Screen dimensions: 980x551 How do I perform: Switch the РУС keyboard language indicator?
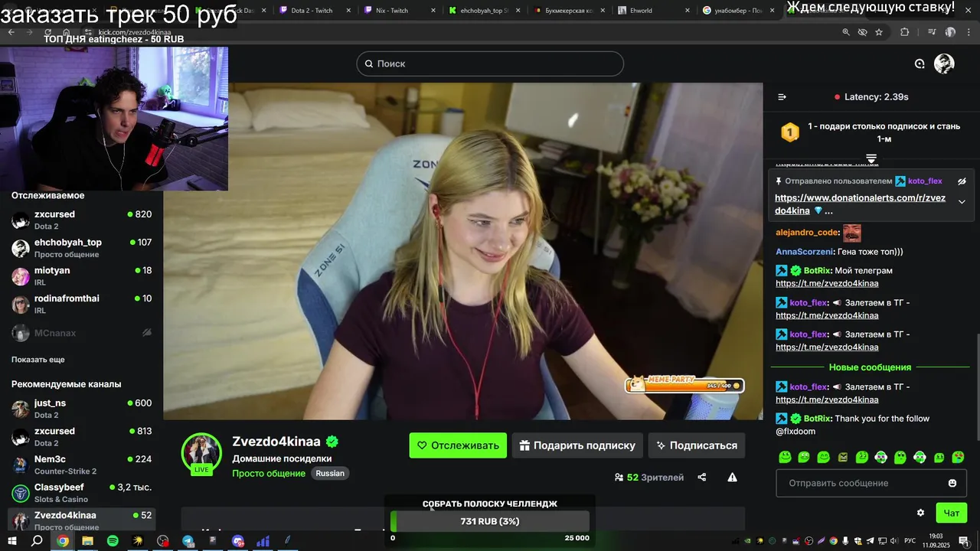point(910,541)
